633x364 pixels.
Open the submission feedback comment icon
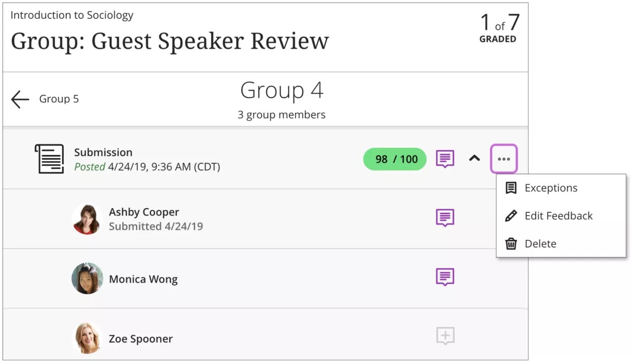tap(445, 159)
